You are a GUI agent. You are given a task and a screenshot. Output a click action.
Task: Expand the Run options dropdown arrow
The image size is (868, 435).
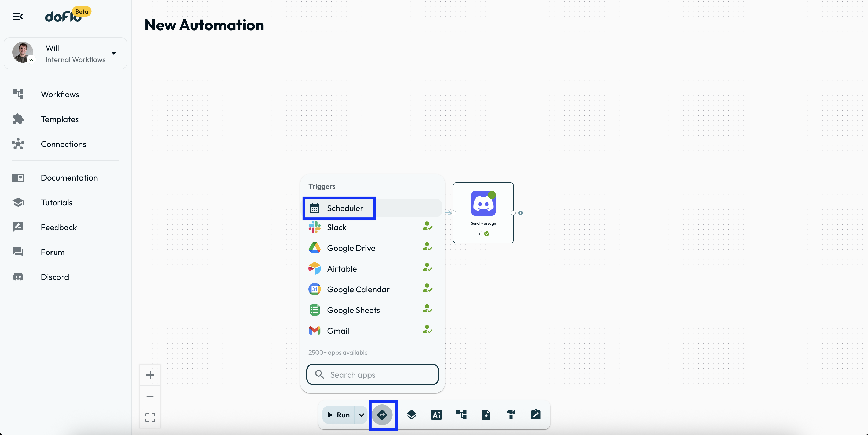pyautogui.click(x=361, y=415)
